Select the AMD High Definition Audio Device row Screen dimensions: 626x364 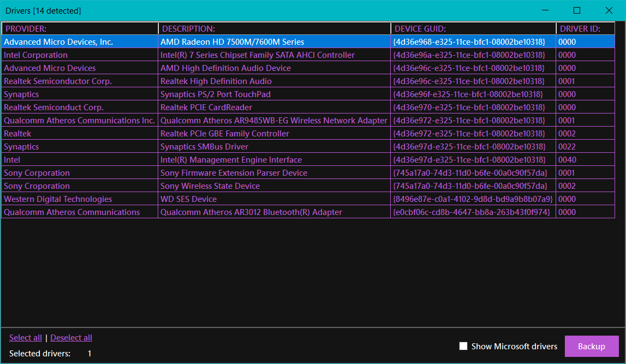(308, 68)
